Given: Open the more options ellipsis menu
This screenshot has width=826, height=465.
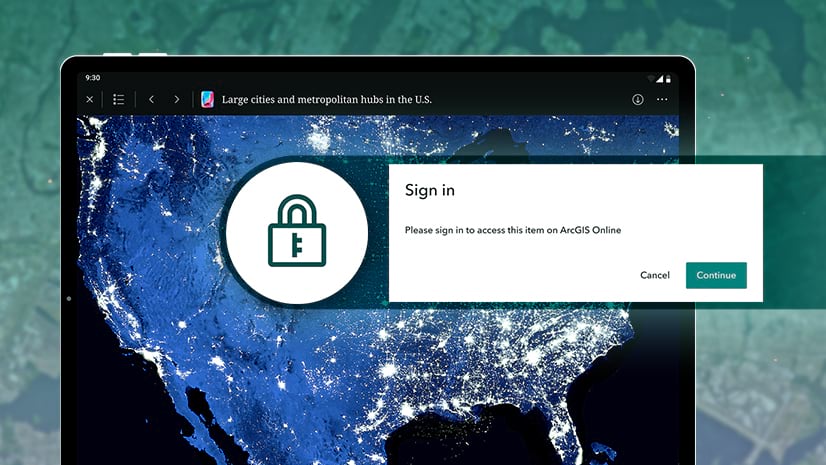Looking at the screenshot, I should (662, 99).
